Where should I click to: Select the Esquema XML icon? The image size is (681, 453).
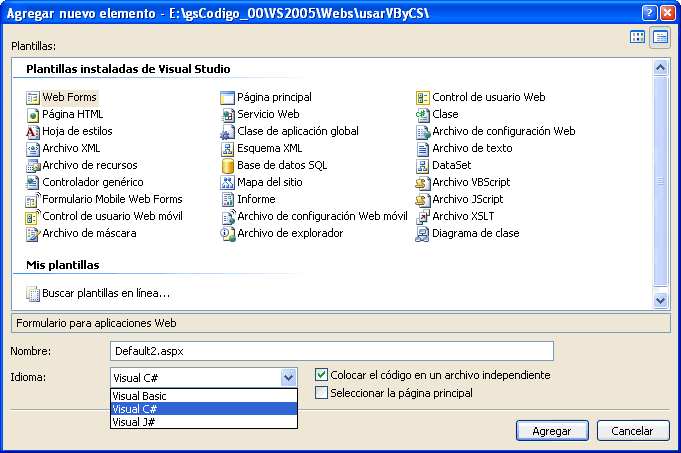(x=228, y=149)
